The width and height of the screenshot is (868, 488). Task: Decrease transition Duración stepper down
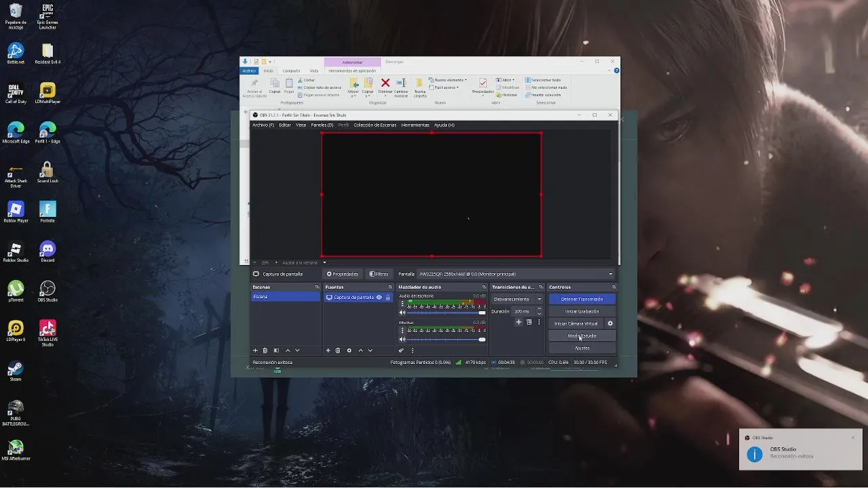tap(539, 313)
